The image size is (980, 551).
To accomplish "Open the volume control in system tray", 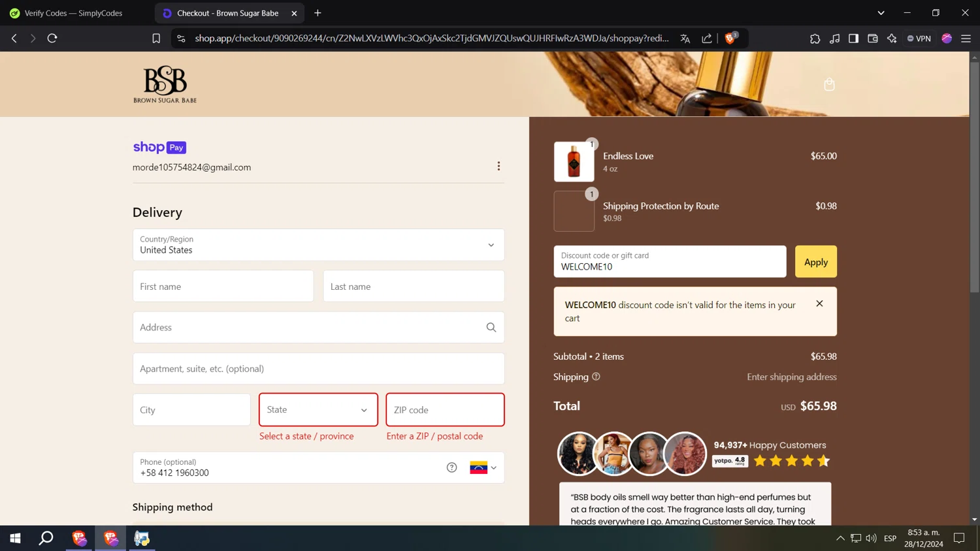I will (871, 538).
